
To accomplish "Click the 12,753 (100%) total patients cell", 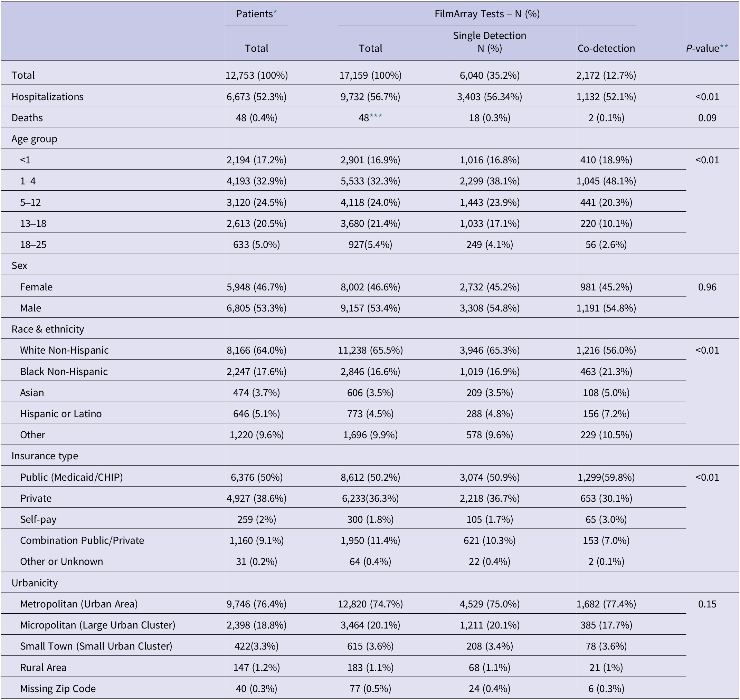I will pos(256,75).
